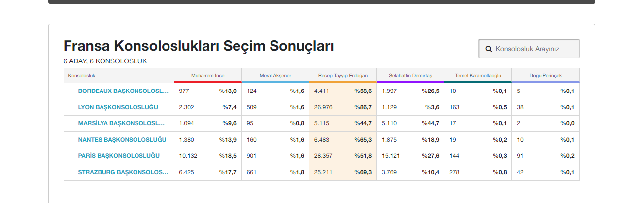Click the Konsolosluk column header
The width and height of the screenshot is (644, 212).
82,76
